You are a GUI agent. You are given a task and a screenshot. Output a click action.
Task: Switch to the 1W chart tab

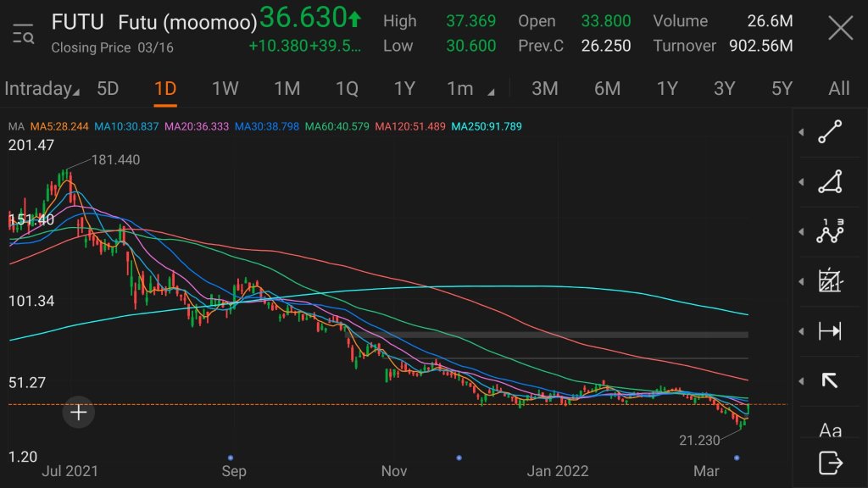point(225,88)
